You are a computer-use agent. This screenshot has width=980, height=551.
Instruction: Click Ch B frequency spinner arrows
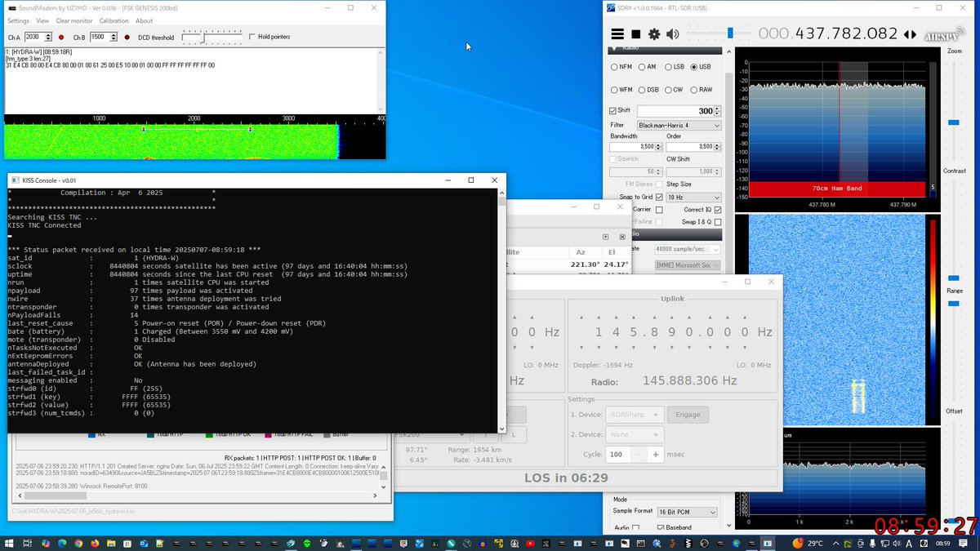click(114, 38)
